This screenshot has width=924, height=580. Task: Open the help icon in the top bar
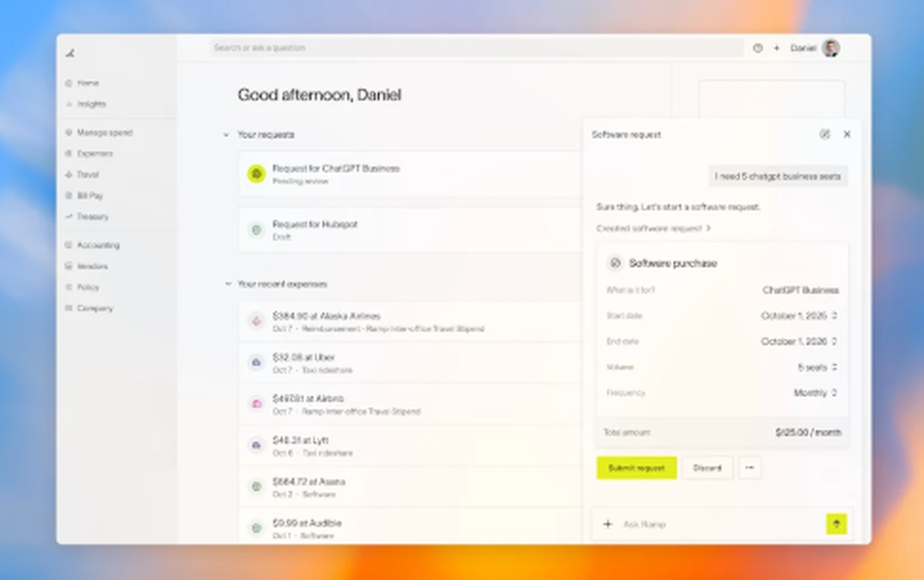[x=758, y=48]
